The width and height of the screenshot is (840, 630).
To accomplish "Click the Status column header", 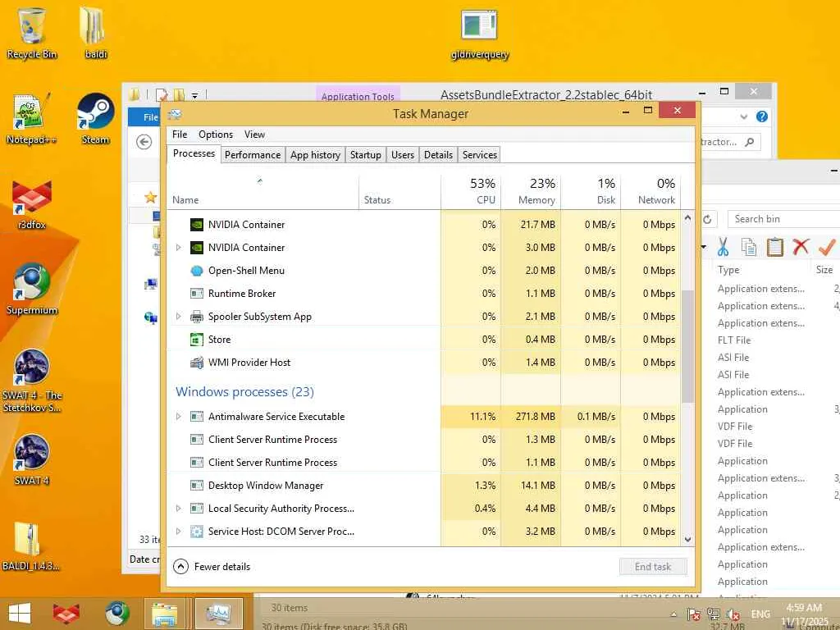I will tap(399, 191).
